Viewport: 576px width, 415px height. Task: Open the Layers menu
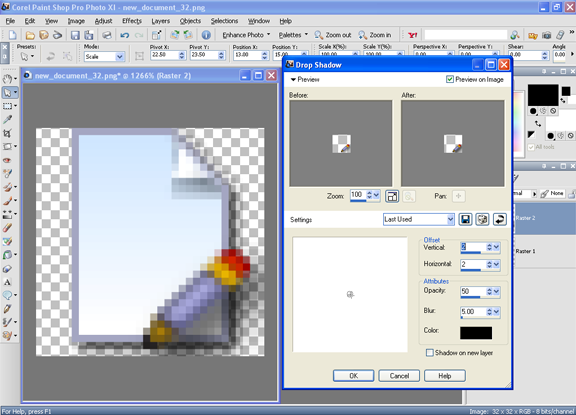pyautogui.click(x=161, y=21)
